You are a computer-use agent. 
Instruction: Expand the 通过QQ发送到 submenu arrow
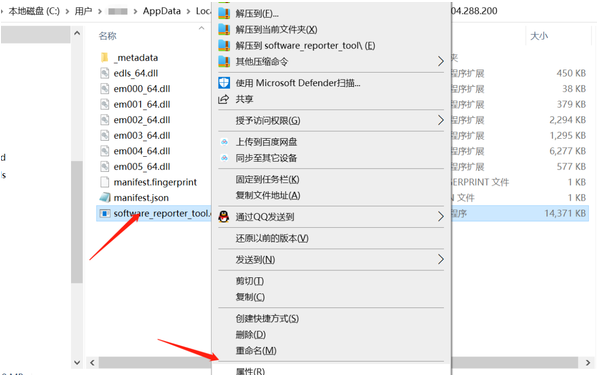pyautogui.click(x=440, y=217)
